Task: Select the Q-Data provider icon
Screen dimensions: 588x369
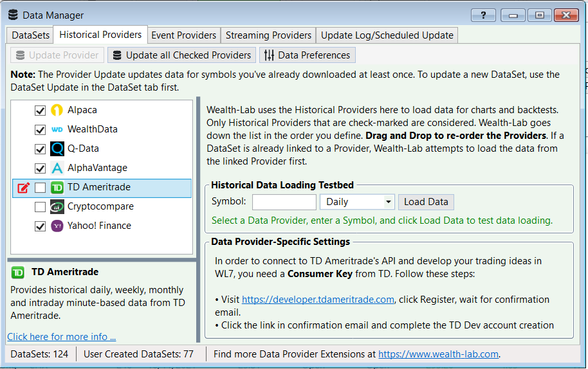Action: [57, 148]
